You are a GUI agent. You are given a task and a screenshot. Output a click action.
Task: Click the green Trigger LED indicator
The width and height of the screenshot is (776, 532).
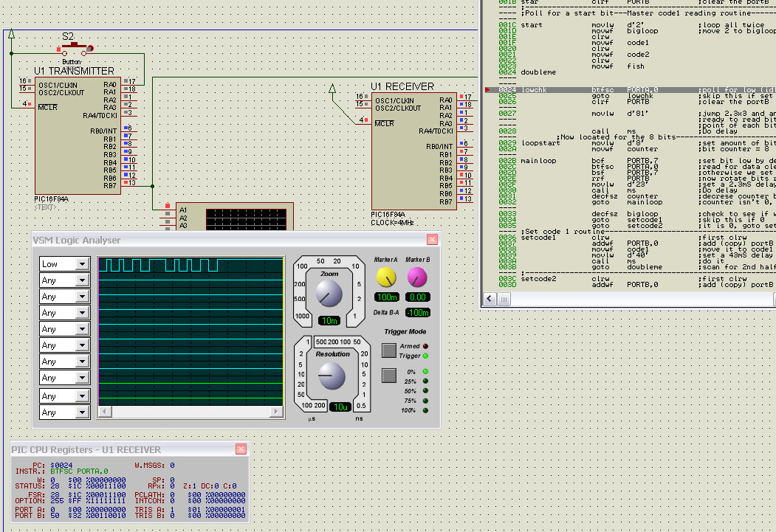tap(425, 356)
